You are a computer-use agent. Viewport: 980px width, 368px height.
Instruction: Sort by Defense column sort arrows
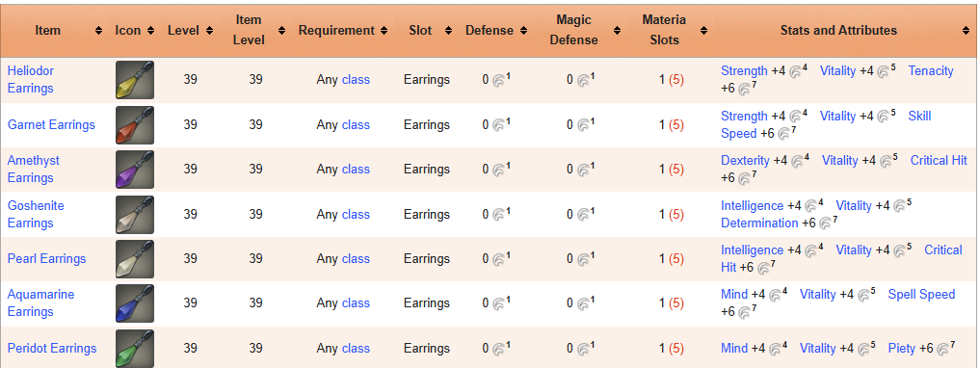tap(524, 31)
